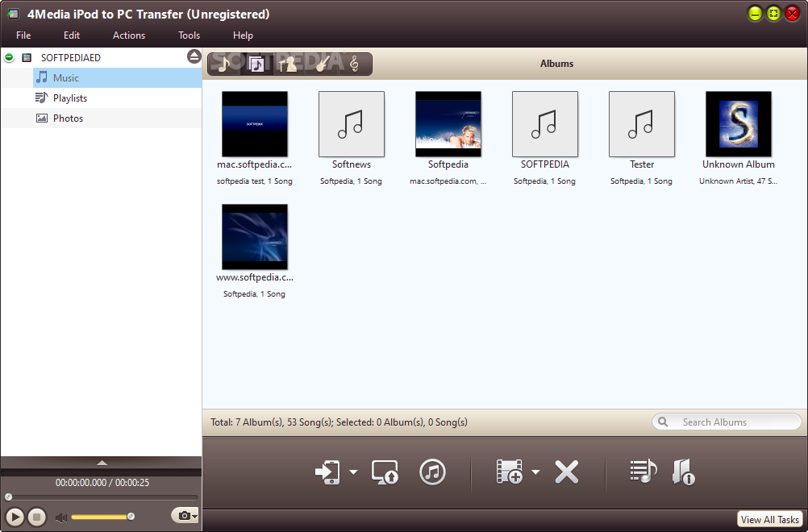The image size is (808, 532).
Task: Eject the SOFTPEDIAED device
Action: click(x=194, y=56)
